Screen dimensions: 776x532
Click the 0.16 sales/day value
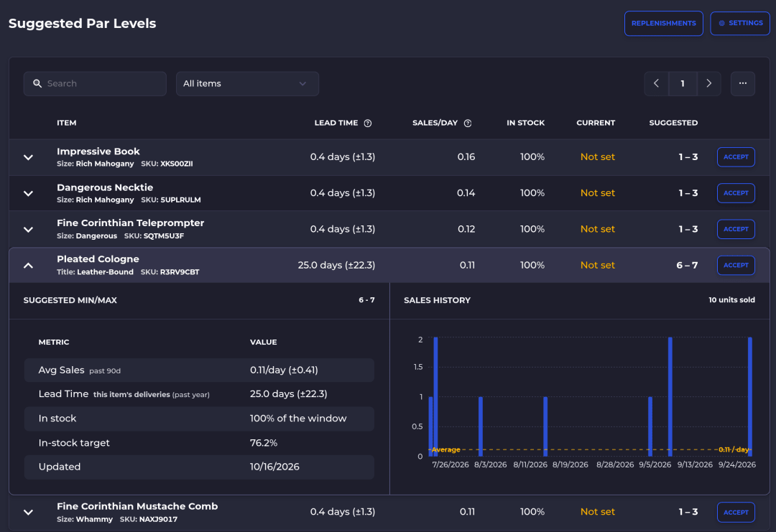coord(466,157)
